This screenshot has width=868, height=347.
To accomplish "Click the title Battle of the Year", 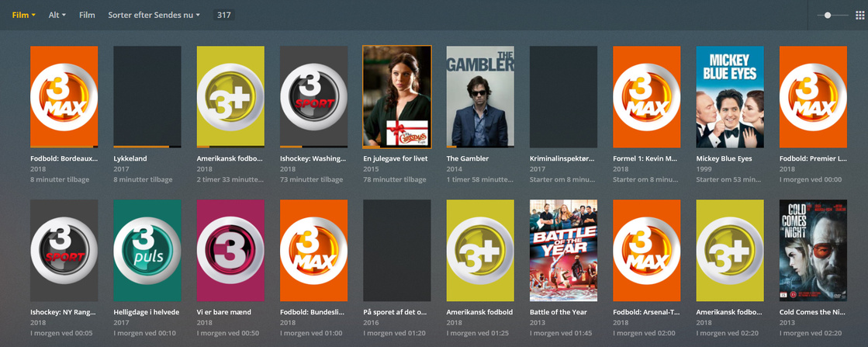I will pyautogui.click(x=558, y=312).
